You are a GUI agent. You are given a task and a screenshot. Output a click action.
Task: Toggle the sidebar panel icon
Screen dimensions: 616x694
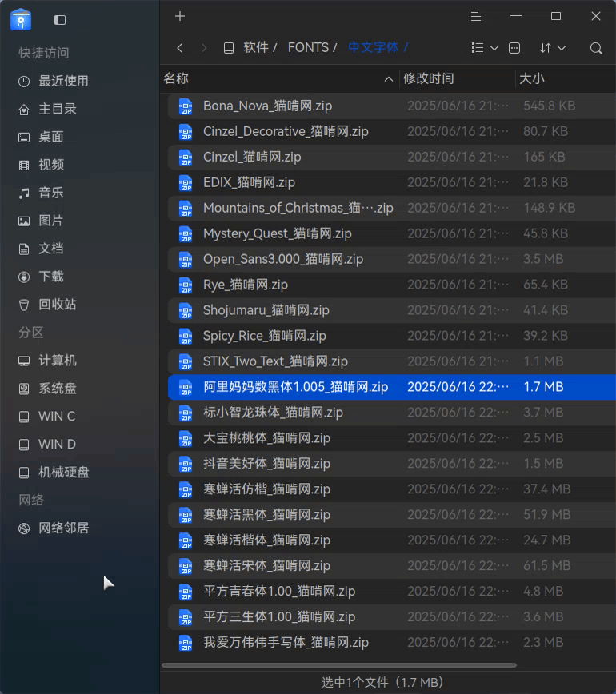tap(60, 20)
